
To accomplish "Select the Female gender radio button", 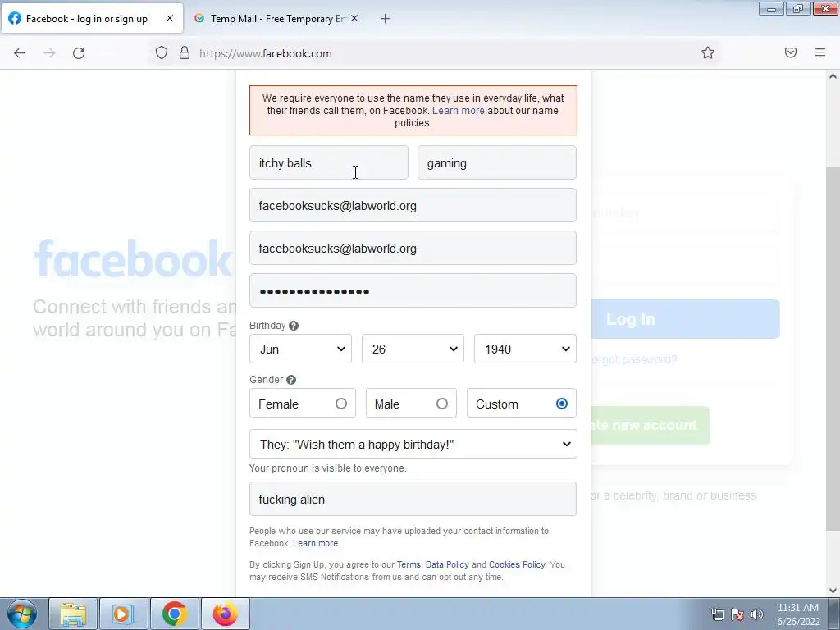I will (341, 404).
